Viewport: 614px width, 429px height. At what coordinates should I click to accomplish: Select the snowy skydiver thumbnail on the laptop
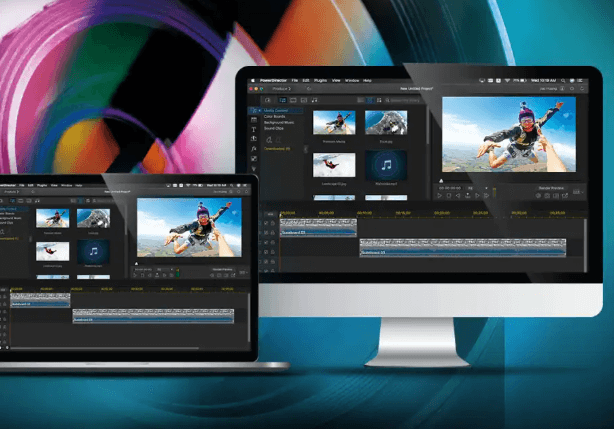(52, 251)
